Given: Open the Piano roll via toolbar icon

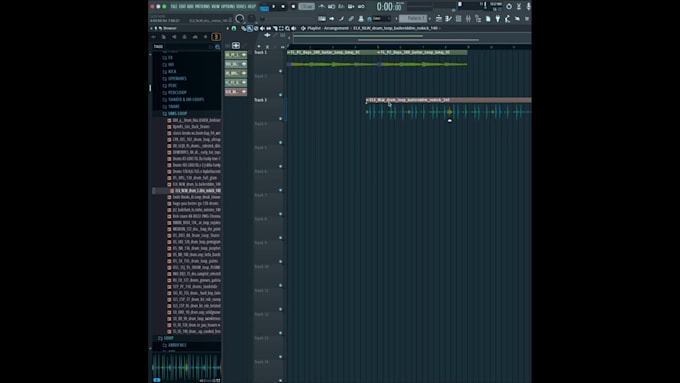Looking at the screenshot, I should 448,19.
